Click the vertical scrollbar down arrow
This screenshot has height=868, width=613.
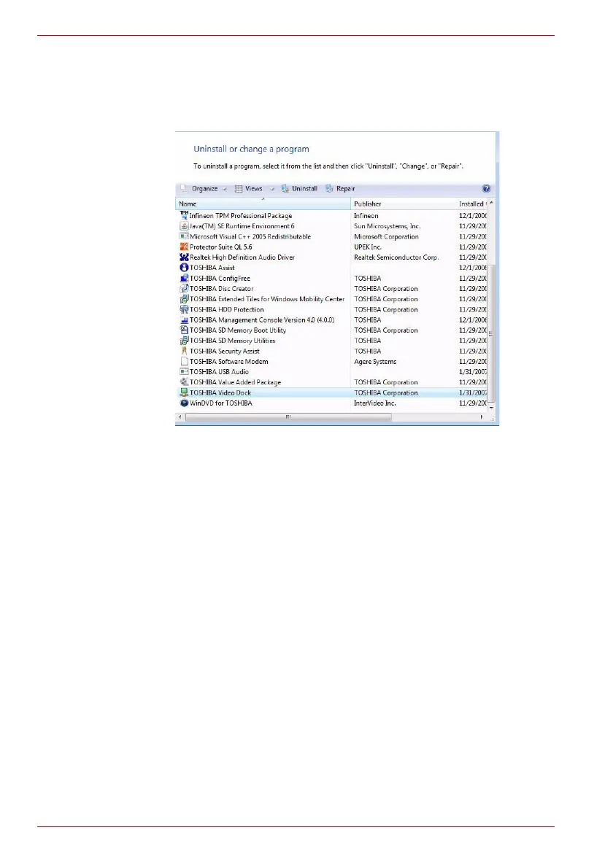coord(491,408)
